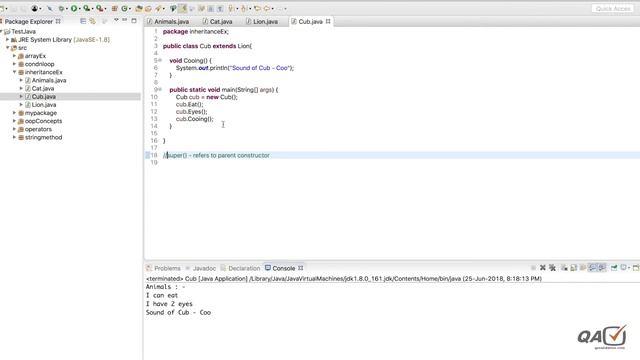
Task: Select Cat.java in Package Explorer
Action: point(43,89)
